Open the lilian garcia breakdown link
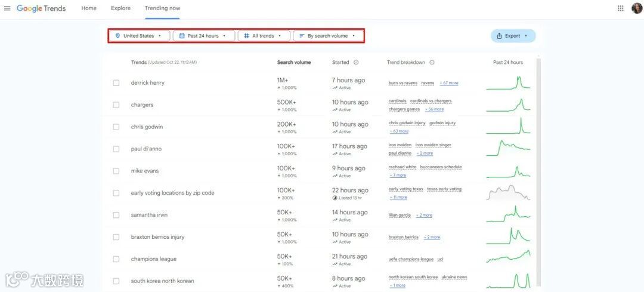This screenshot has height=292, width=644. click(400, 215)
